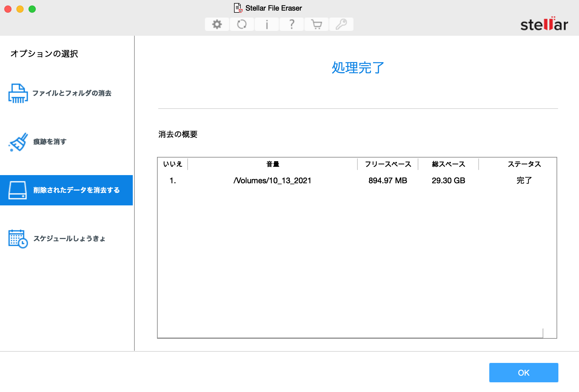Click the update refresh icon
579x392 pixels.
(x=242, y=24)
